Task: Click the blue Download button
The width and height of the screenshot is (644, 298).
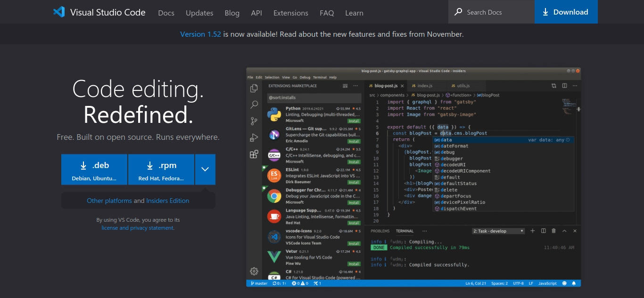Action: tap(566, 12)
